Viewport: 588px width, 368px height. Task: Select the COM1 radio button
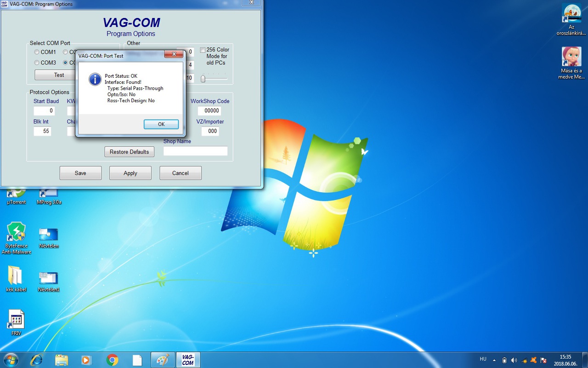pos(37,52)
